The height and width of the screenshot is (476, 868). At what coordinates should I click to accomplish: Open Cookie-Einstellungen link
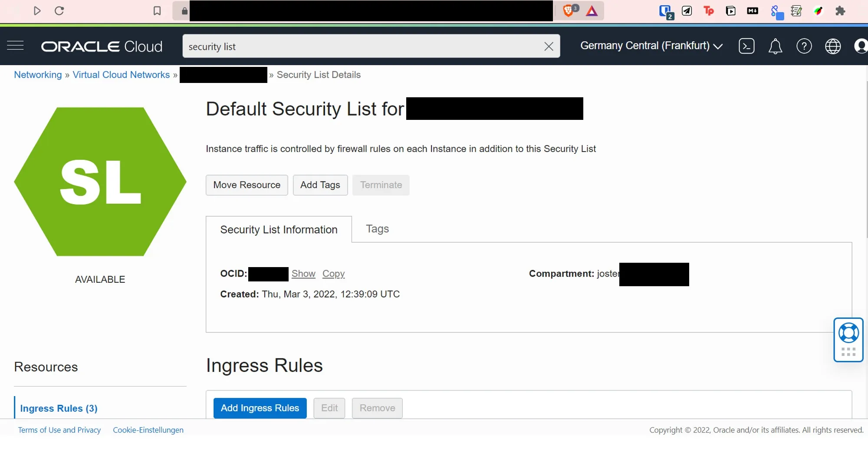point(148,430)
